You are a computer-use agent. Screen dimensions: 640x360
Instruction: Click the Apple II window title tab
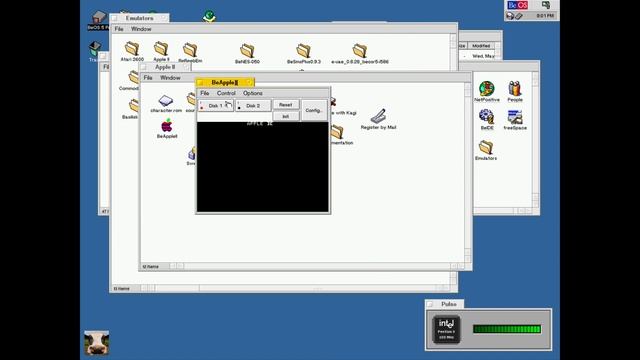165,67
